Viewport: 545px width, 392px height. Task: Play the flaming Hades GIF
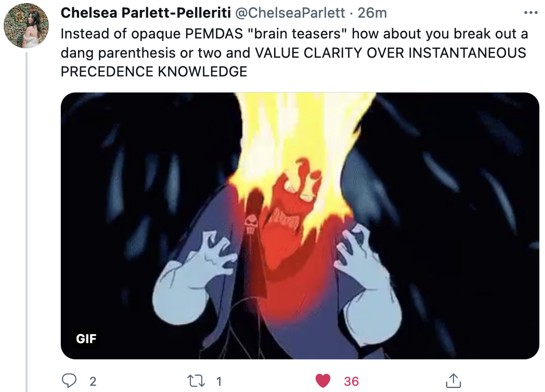click(x=300, y=226)
